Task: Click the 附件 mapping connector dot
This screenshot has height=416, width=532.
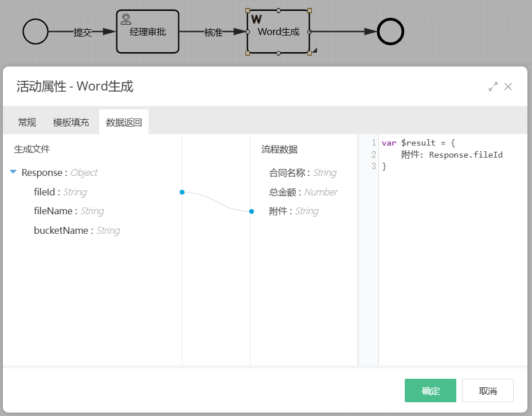Action: pyautogui.click(x=251, y=211)
